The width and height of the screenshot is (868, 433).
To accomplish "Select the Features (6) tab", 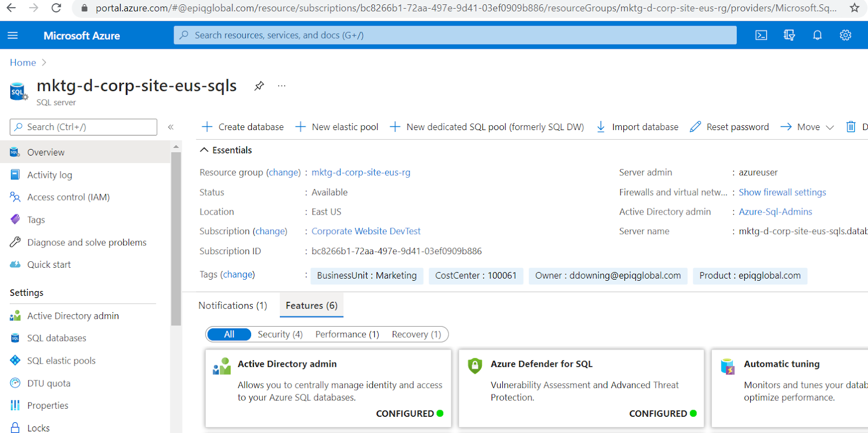I will coord(311,306).
